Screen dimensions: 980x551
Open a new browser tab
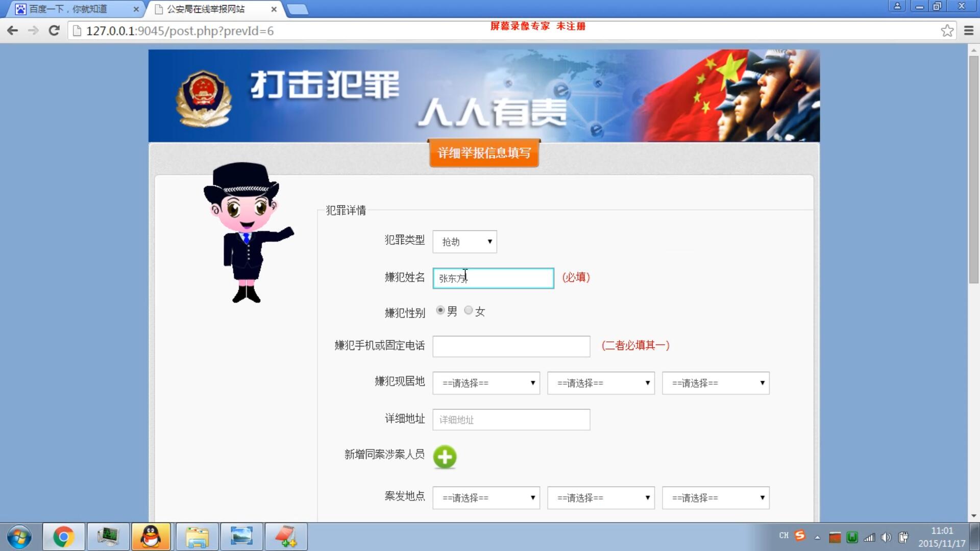coord(298,9)
